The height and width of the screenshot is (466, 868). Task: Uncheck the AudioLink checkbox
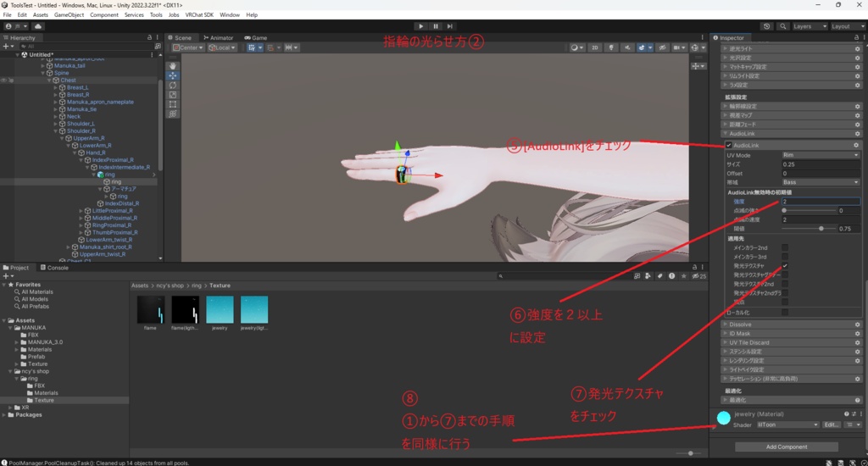(x=728, y=145)
